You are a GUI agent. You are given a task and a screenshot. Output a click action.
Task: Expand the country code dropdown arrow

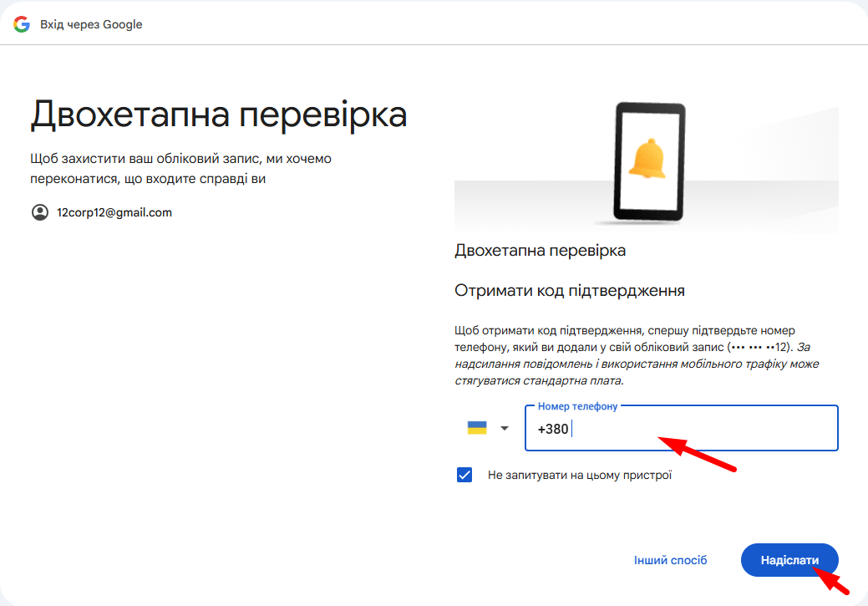(x=504, y=429)
